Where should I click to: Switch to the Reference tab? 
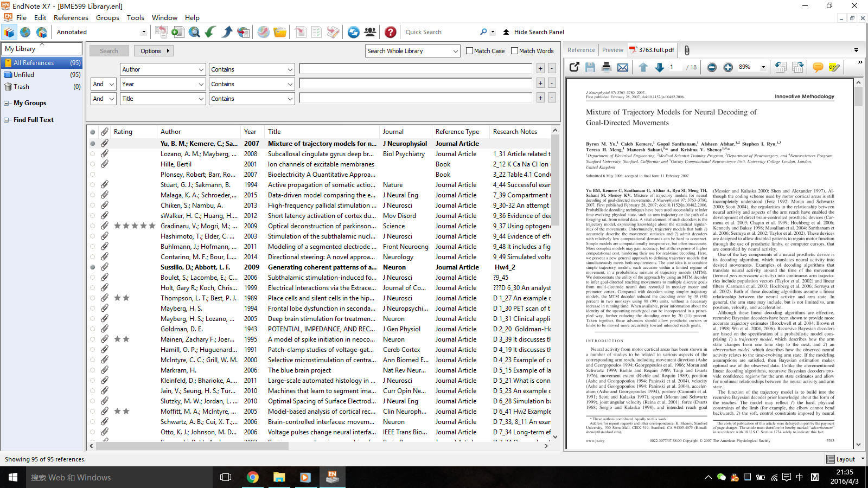click(581, 50)
